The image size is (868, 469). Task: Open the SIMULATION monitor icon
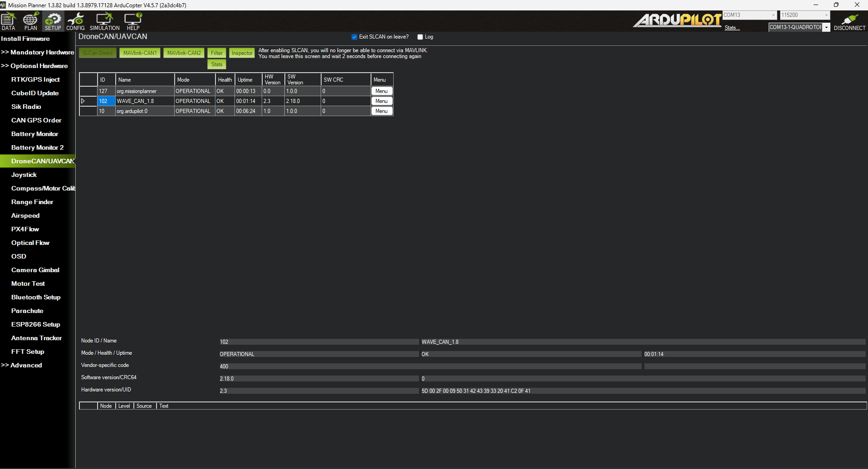click(x=104, y=21)
